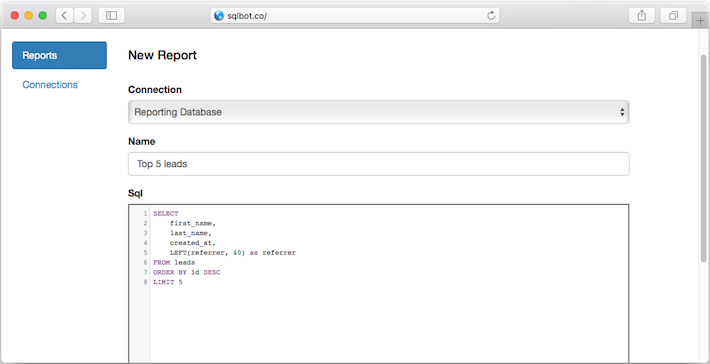The height and width of the screenshot is (364, 710).
Task: Show all tabs overview button
Action: (673, 15)
